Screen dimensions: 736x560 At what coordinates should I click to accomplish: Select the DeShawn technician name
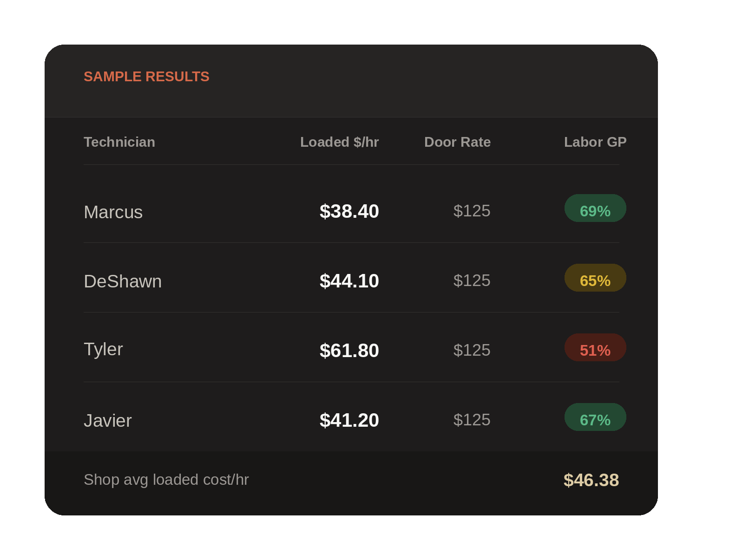123,281
